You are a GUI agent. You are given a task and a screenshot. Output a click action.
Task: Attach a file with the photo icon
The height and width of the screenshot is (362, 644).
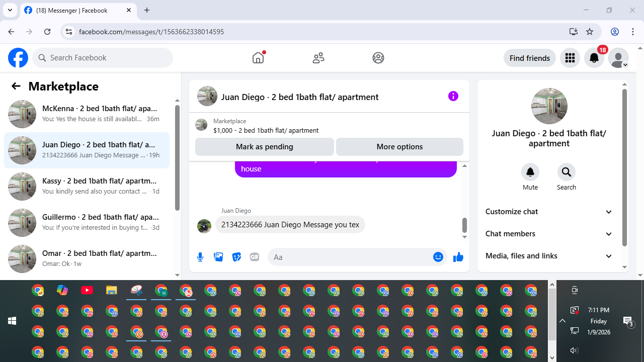(x=218, y=257)
